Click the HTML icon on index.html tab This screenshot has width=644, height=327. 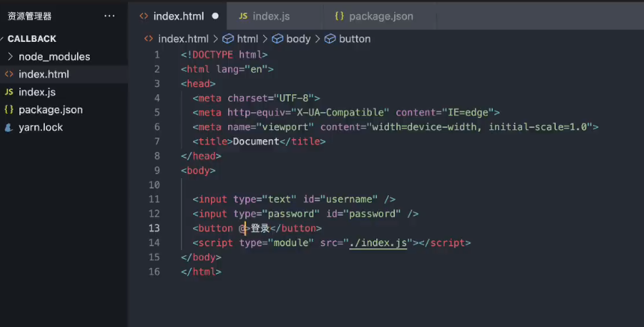pyautogui.click(x=144, y=16)
